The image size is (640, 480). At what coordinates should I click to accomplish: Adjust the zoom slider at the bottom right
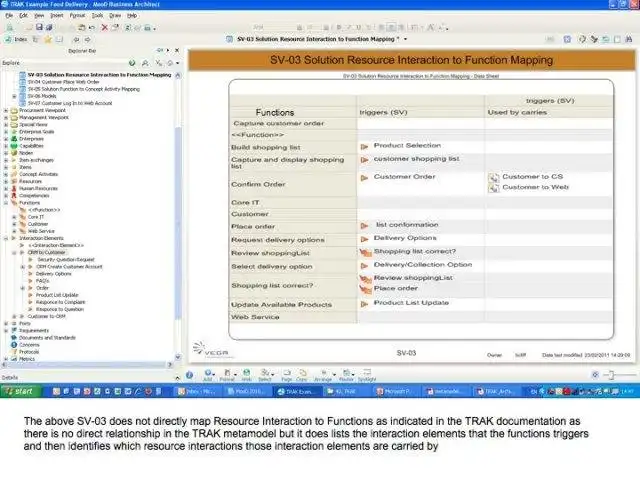tap(611, 375)
